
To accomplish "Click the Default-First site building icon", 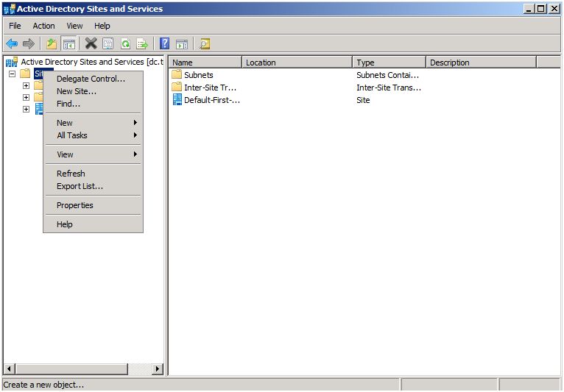I will tap(177, 99).
